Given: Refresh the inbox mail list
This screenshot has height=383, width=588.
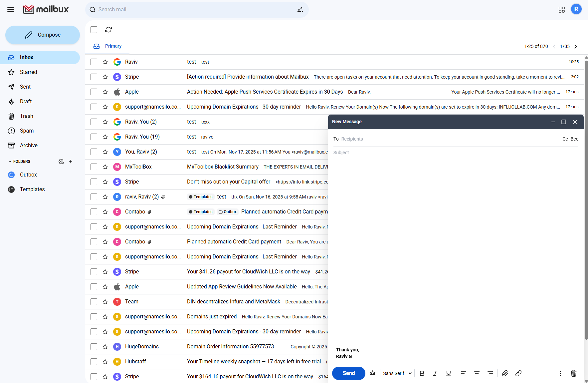Looking at the screenshot, I should tap(108, 30).
